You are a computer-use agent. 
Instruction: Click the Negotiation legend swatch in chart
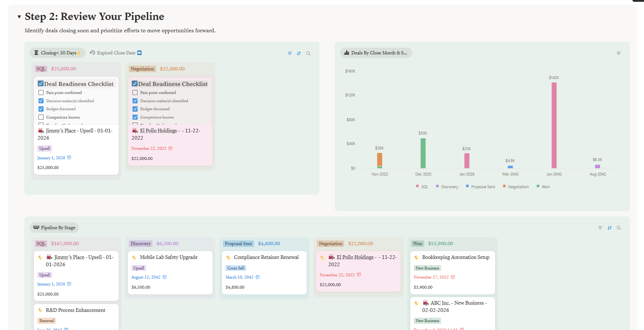(504, 186)
